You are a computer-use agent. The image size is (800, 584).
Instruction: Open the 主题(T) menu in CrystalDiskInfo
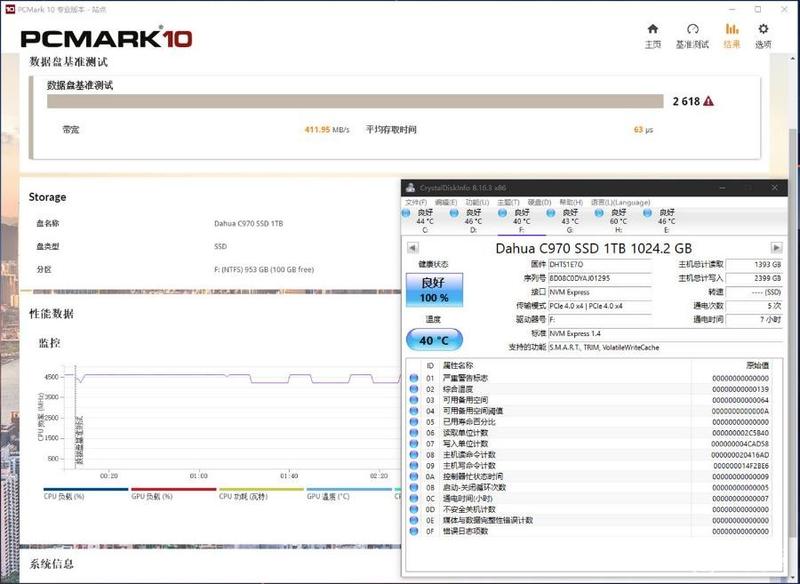[x=508, y=202]
